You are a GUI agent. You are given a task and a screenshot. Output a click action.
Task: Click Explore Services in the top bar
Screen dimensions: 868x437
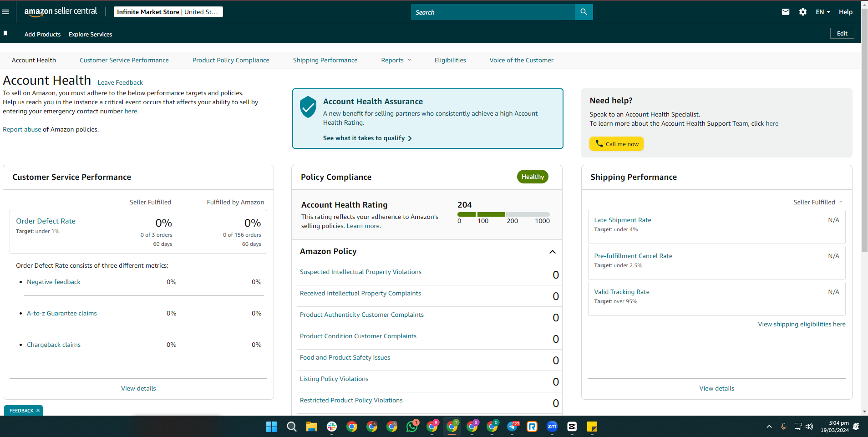tap(90, 34)
